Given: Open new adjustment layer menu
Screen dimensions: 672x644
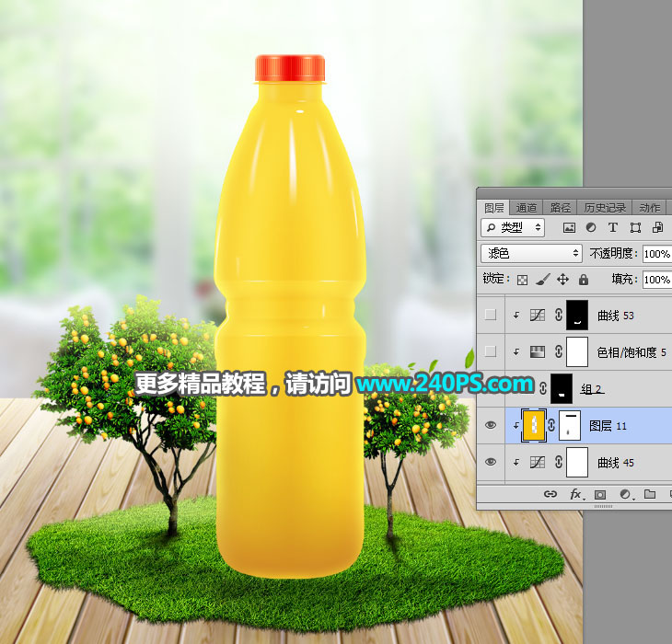Looking at the screenshot, I should [x=626, y=494].
